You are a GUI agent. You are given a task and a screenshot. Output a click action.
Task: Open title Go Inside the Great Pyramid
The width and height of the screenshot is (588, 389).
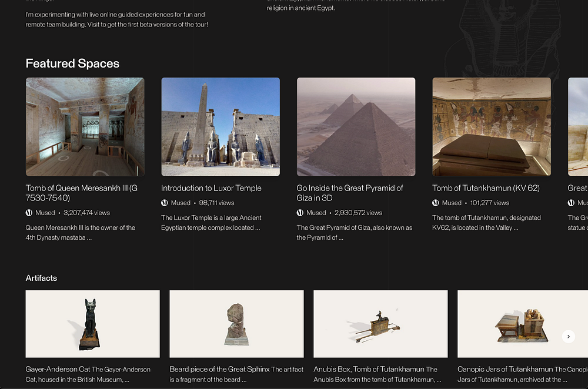(350, 193)
